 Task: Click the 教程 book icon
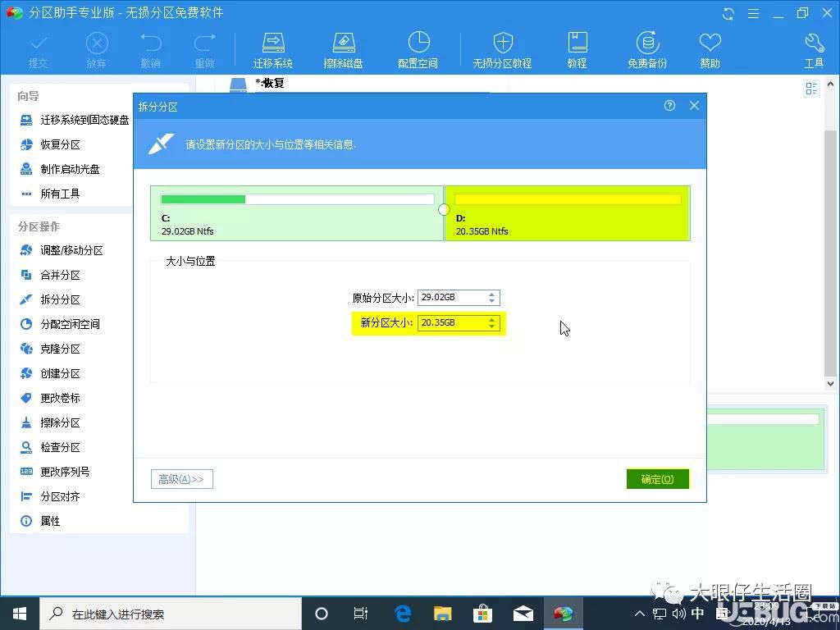(x=577, y=50)
